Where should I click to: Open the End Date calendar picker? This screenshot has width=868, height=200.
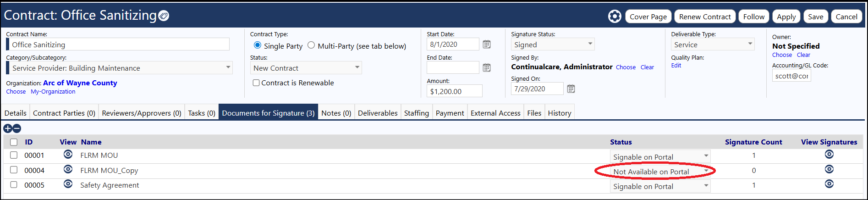tap(487, 68)
